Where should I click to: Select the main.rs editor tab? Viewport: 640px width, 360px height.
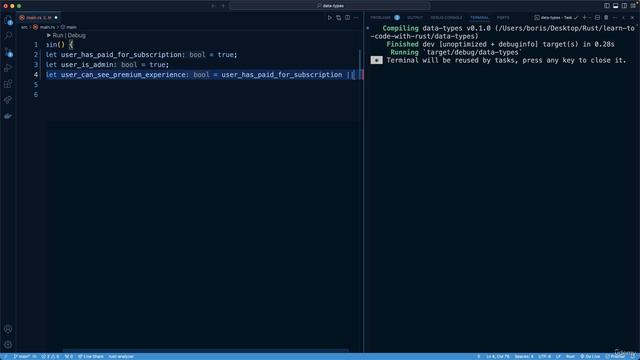tap(39, 18)
